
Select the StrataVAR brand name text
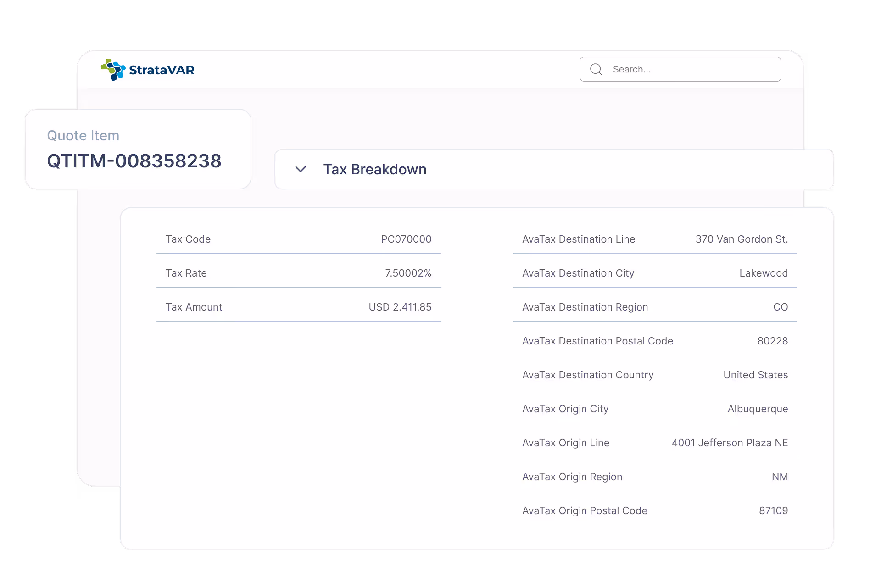coord(162,70)
